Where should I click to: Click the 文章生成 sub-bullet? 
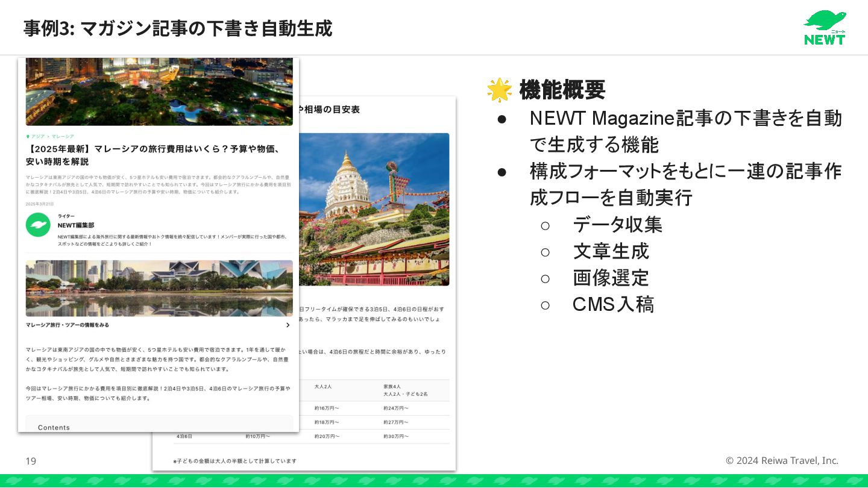[x=611, y=251]
